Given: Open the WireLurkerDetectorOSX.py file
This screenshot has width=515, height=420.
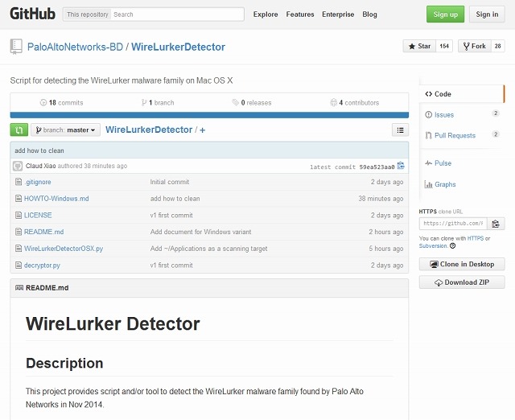Looking at the screenshot, I should point(64,249).
